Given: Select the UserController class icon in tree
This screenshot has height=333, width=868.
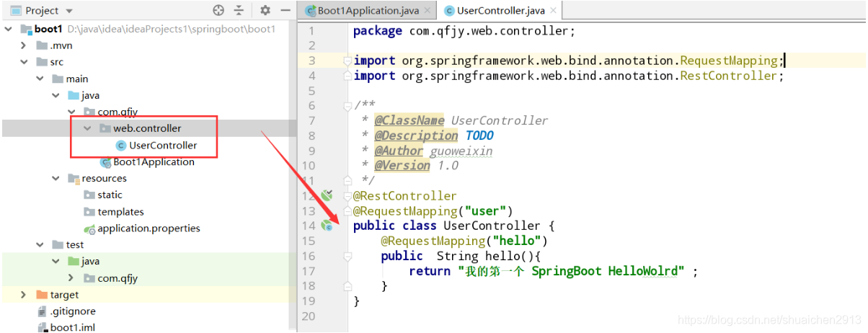Looking at the screenshot, I should click(121, 145).
